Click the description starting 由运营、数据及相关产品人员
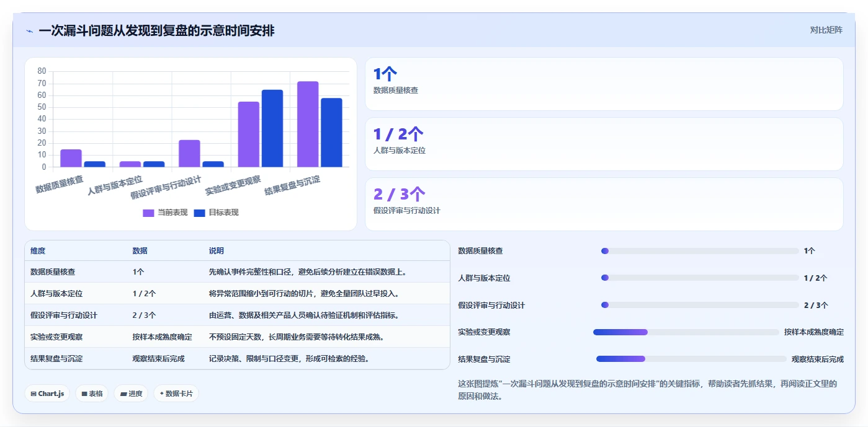 coord(304,315)
